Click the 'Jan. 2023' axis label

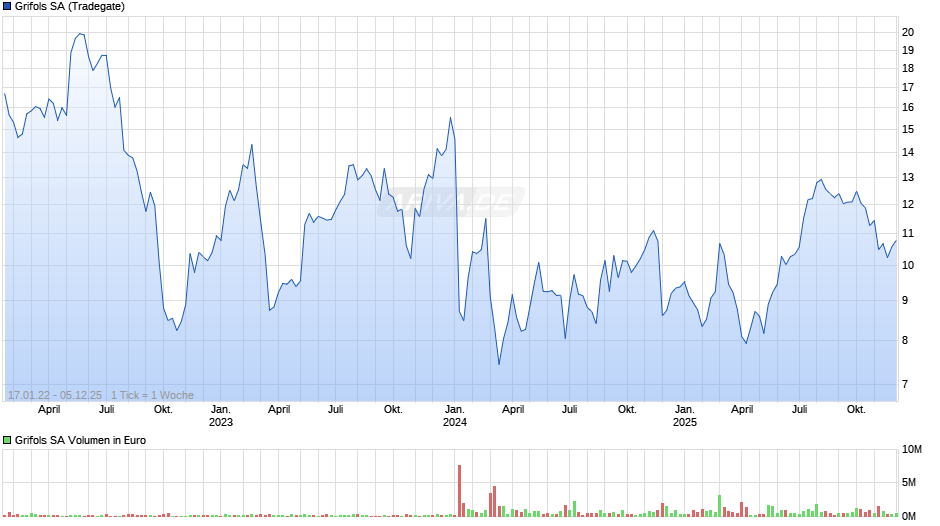click(x=221, y=416)
